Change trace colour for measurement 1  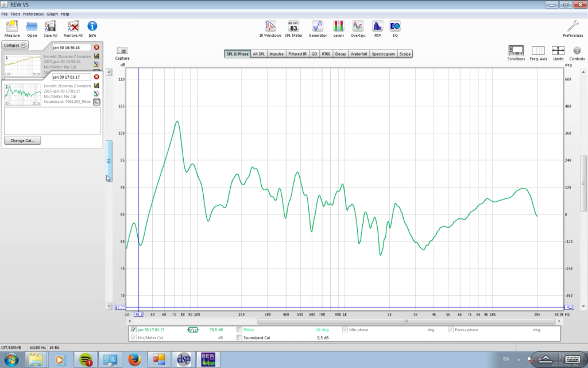[96, 64]
